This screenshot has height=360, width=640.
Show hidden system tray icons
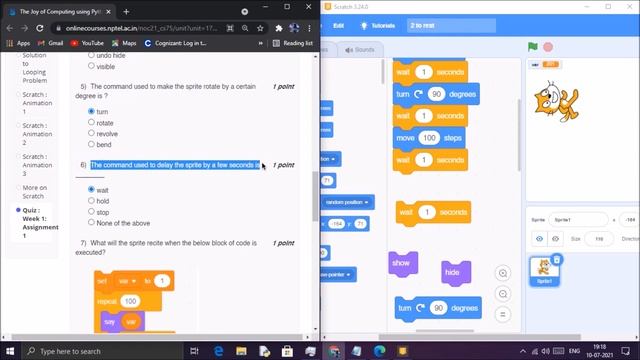tap(522, 351)
